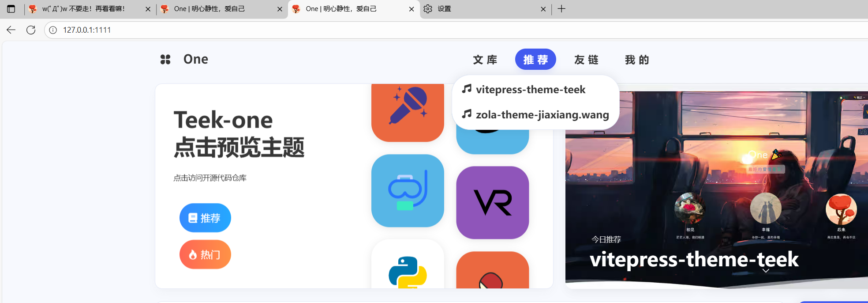This screenshot has width=868, height=303.
Task: Click the 初见 flower avatar in banner
Action: click(x=690, y=208)
